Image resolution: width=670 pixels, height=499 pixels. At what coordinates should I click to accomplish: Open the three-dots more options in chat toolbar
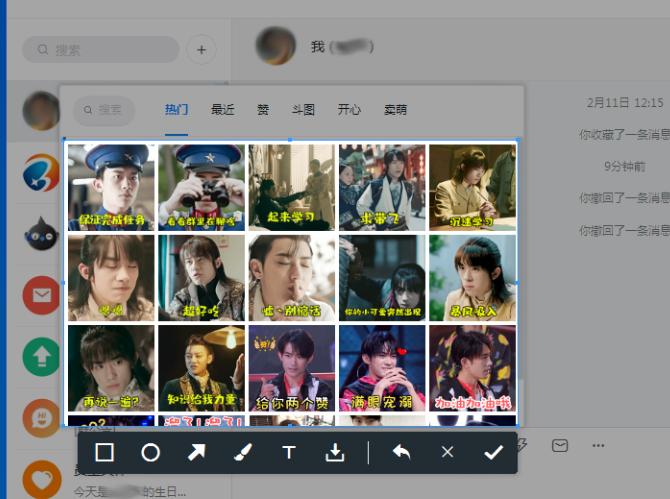pyautogui.click(x=598, y=446)
